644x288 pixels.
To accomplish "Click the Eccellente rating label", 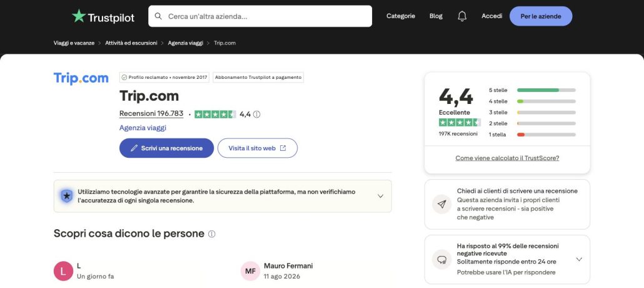I will pyautogui.click(x=455, y=112).
